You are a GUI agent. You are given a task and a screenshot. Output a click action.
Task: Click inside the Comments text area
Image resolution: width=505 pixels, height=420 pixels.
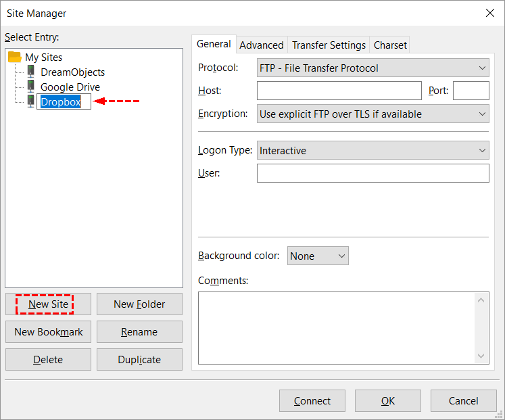[337, 328]
